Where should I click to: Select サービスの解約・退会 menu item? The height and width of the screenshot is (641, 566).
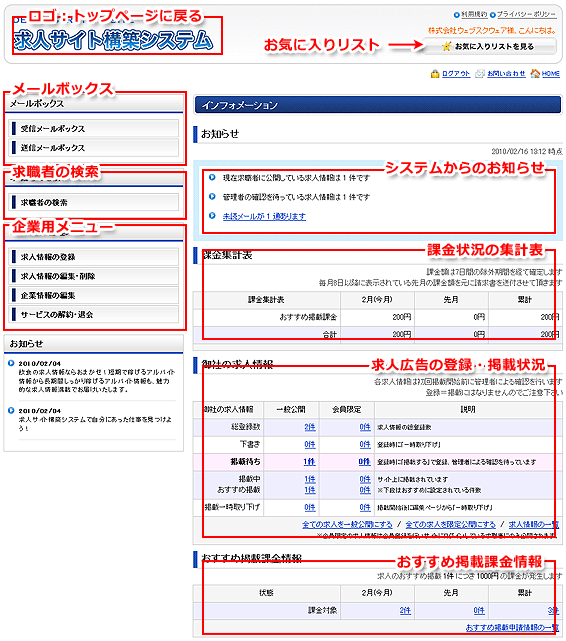coord(94,314)
